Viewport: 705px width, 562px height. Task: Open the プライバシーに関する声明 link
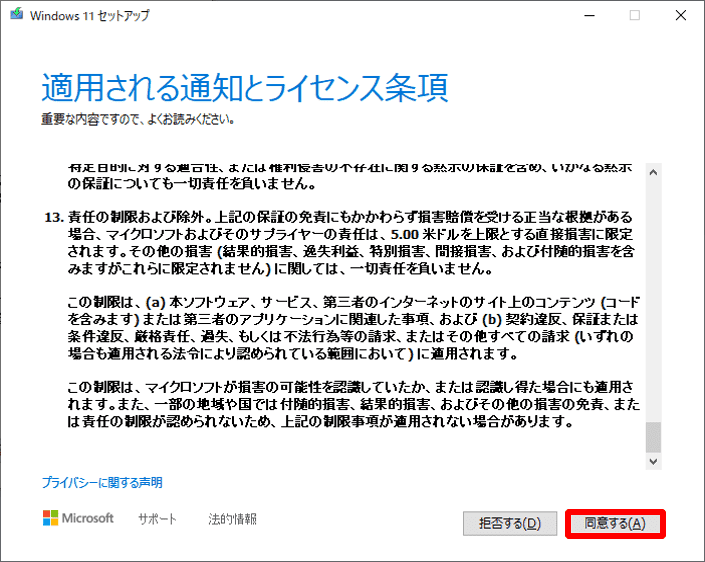click(x=102, y=482)
